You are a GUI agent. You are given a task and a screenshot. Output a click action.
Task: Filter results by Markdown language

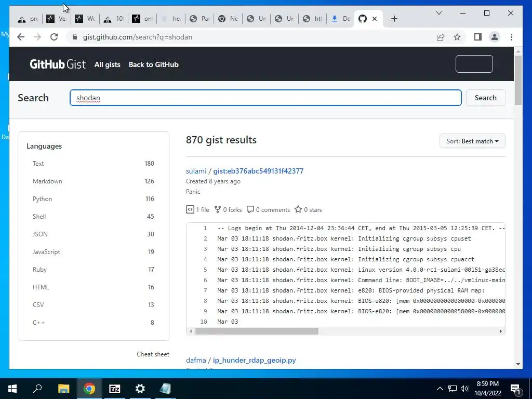click(x=94, y=181)
